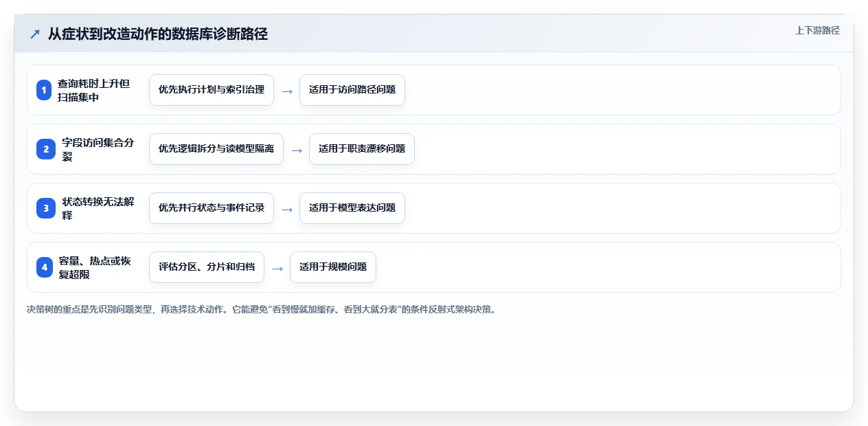Image resolution: width=868 pixels, height=426 pixels.
Task: Select the 优先执行计划与索引治理 box
Action: (x=212, y=90)
